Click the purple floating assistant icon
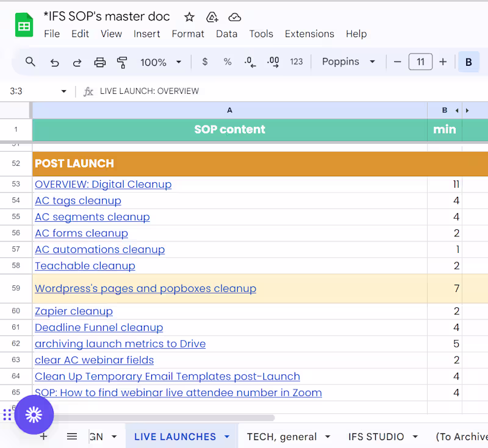This screenshot has width=488, height=448. 34,414
